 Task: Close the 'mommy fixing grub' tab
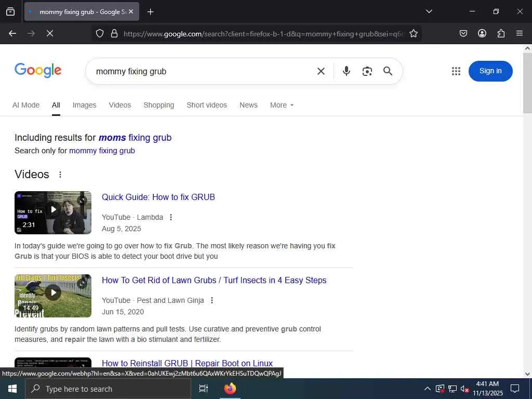[131, 12]
